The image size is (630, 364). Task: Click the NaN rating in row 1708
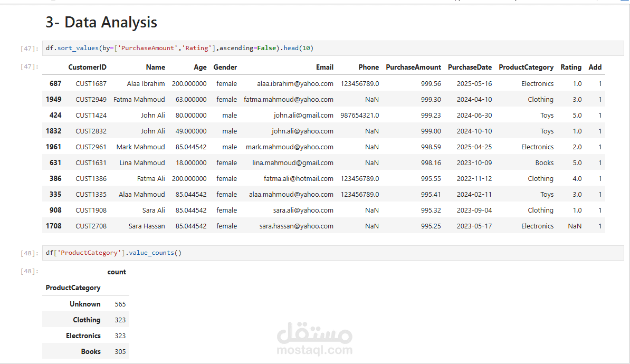[575, 226]
